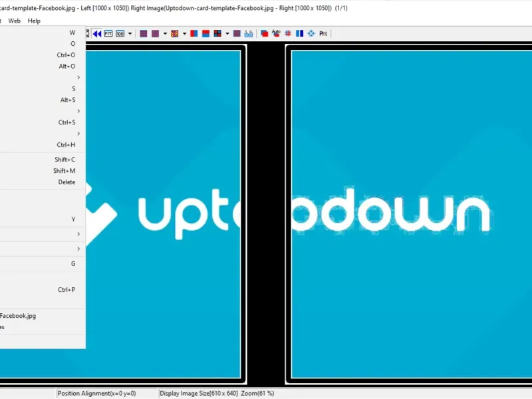This screenshot has width=532, height=399.
Task: Choose the menu entry with shortcut G
Action: coord(43,263)
